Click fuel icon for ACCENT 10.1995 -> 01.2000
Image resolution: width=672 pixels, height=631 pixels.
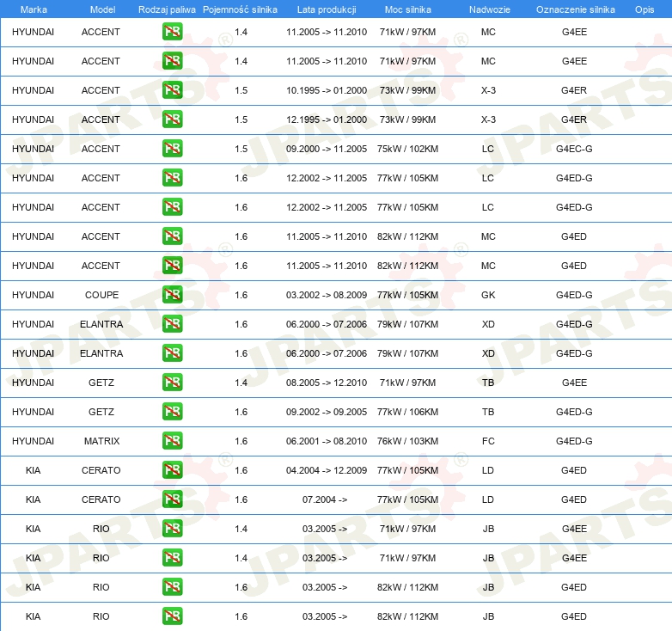tap(172, 90)
